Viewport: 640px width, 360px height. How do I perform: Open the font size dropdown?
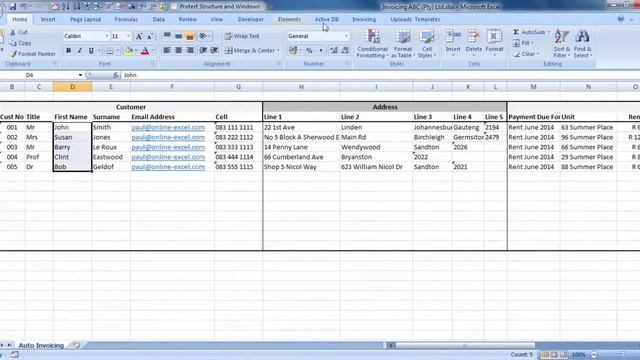pos(128,36)
